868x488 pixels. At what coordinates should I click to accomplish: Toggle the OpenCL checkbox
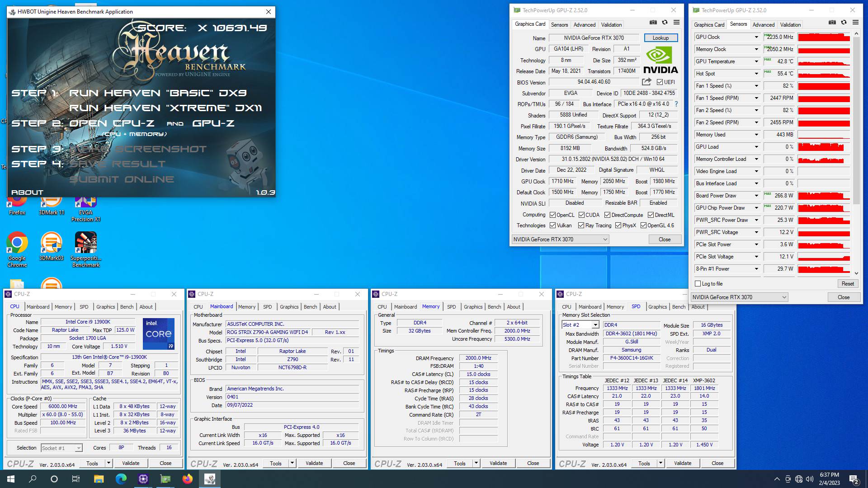552,215
